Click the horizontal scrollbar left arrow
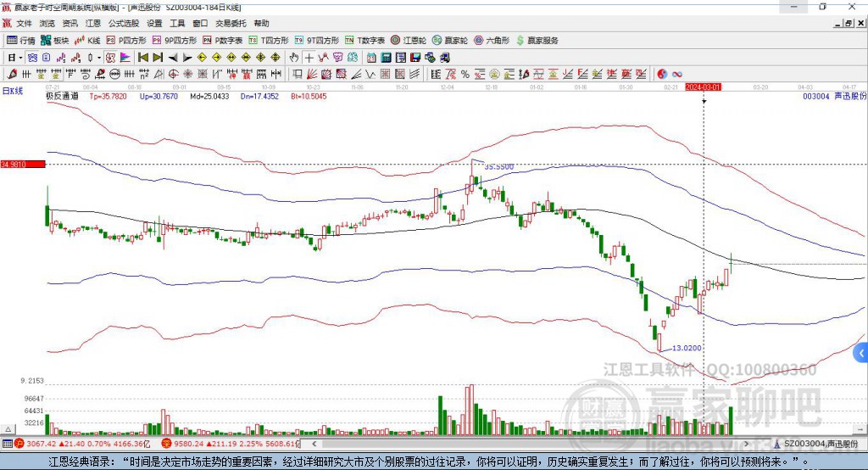868x470 pixels. tap(314, 444)
